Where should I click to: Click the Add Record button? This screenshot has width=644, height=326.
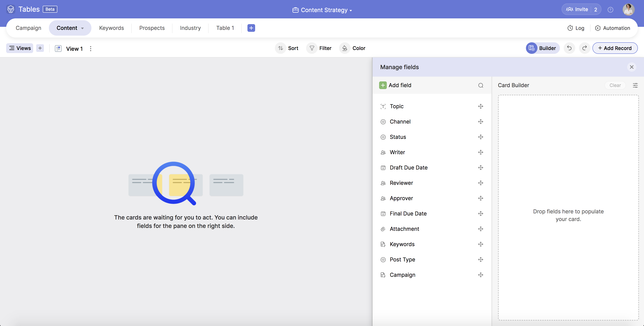(615, 48)
